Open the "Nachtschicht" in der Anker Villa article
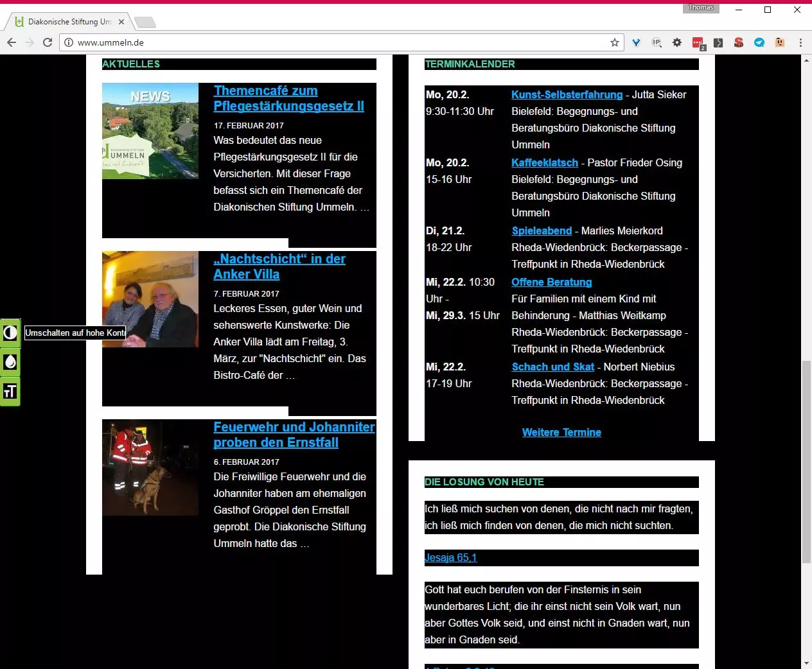812x669 pixels. point(279,266)
